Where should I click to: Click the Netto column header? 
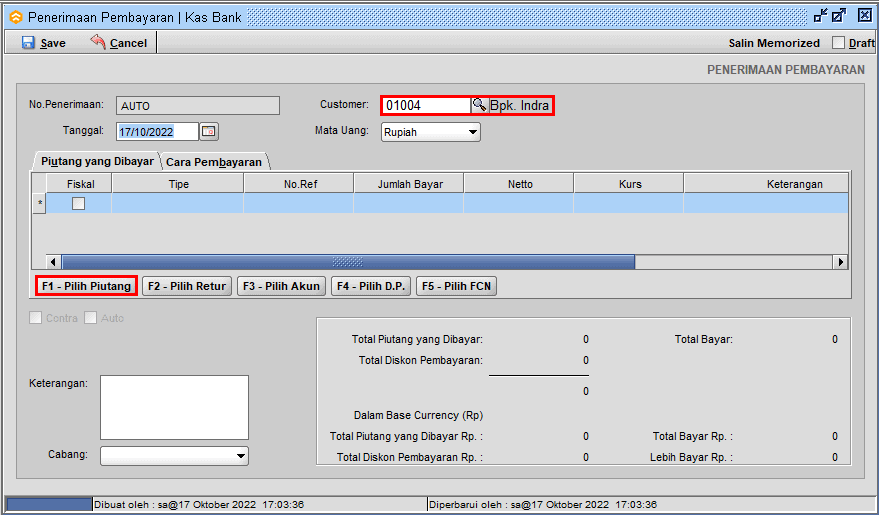point(519,184)
